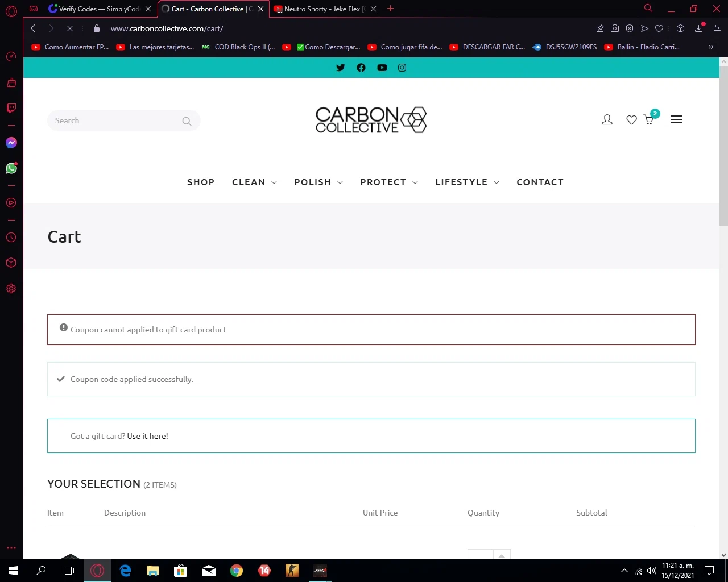Open Opera sidebar Messenger icon
Image resolution: width=728 pixels, height=582 pixels.
(11, 143)
